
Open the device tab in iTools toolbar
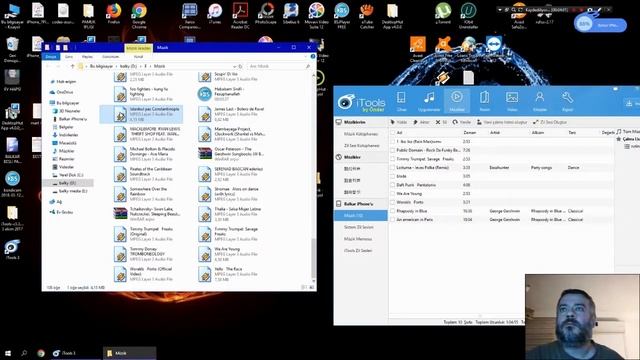point(401,101)
